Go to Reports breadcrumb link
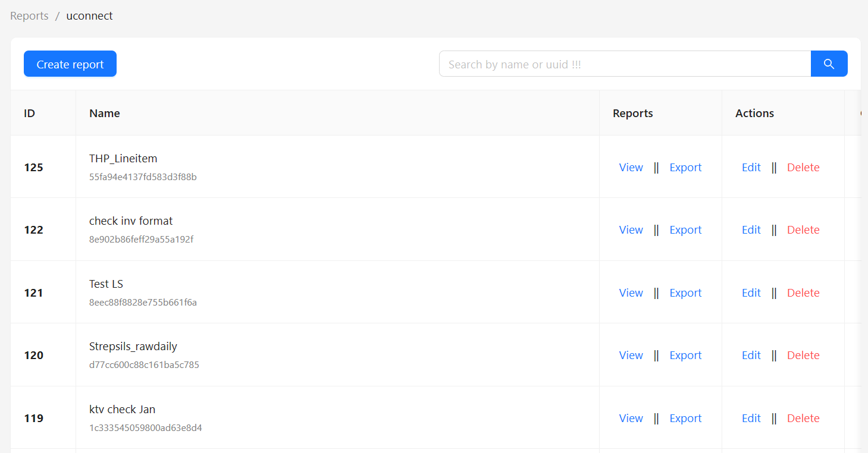 click(29, 16)
